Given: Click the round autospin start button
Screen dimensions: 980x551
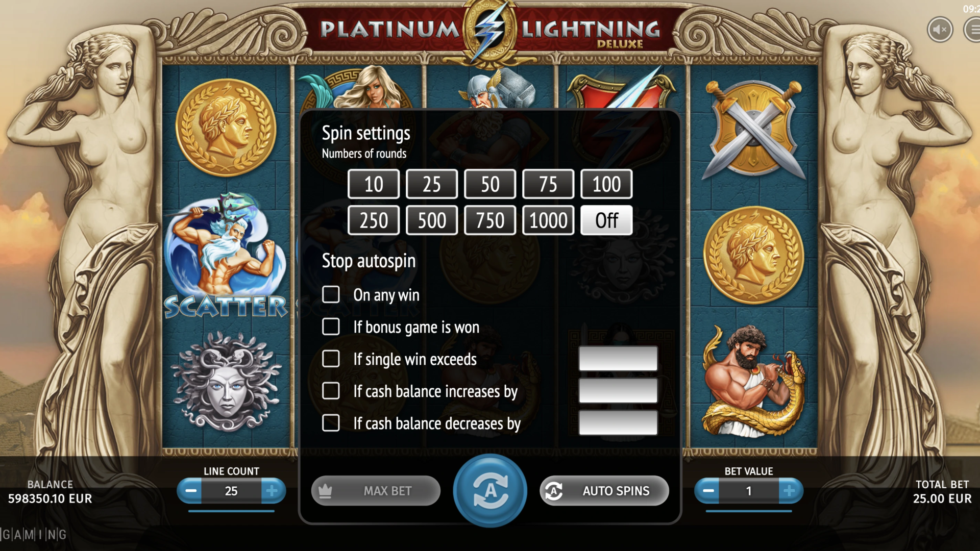Looking at the screenshot, I should click(490, 490).
